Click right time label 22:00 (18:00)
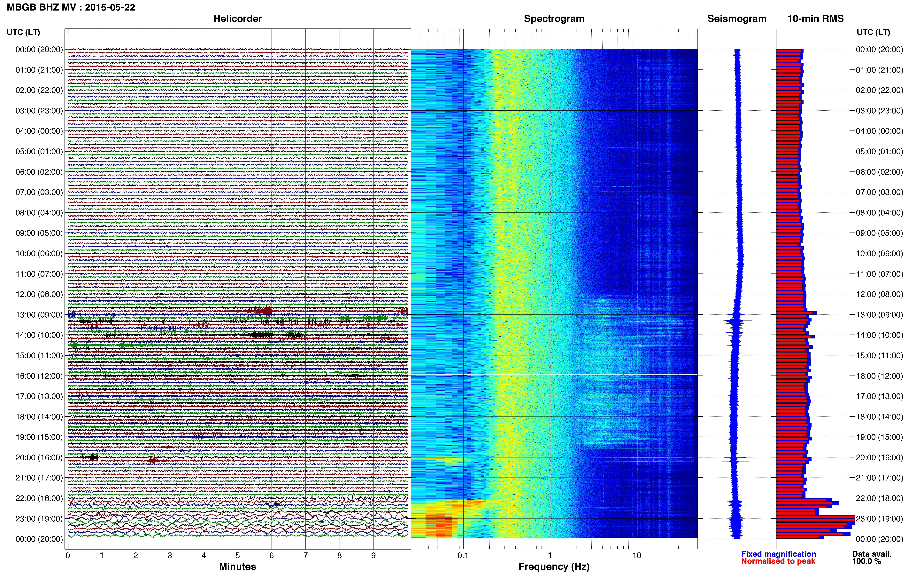Image resolution: width=924 pixels, height=578 pixels. tap(879, 498)
